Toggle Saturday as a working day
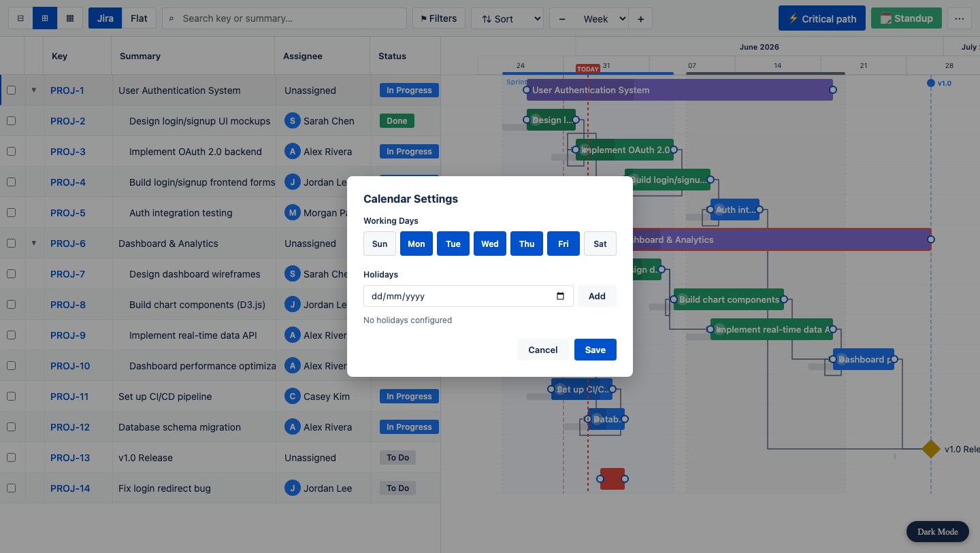This screenshot has width=980, height=553. click(x=600, y=244)
